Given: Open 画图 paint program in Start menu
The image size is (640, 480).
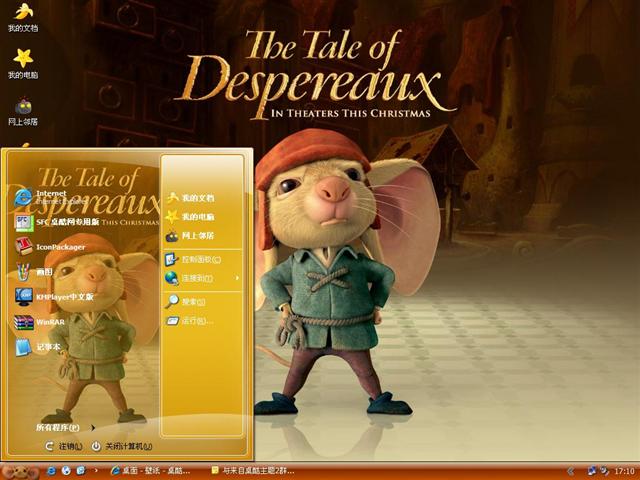Looking at the screenshot, I should coord(34,272).
